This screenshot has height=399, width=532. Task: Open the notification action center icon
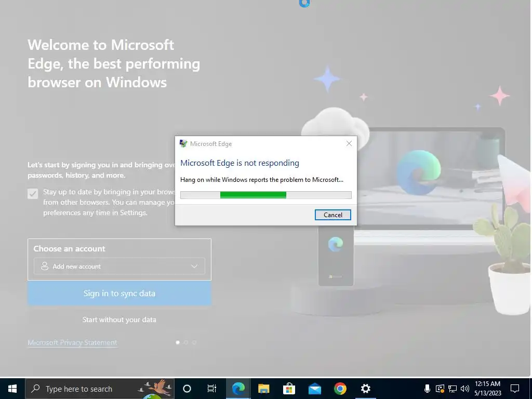(515, 389)
